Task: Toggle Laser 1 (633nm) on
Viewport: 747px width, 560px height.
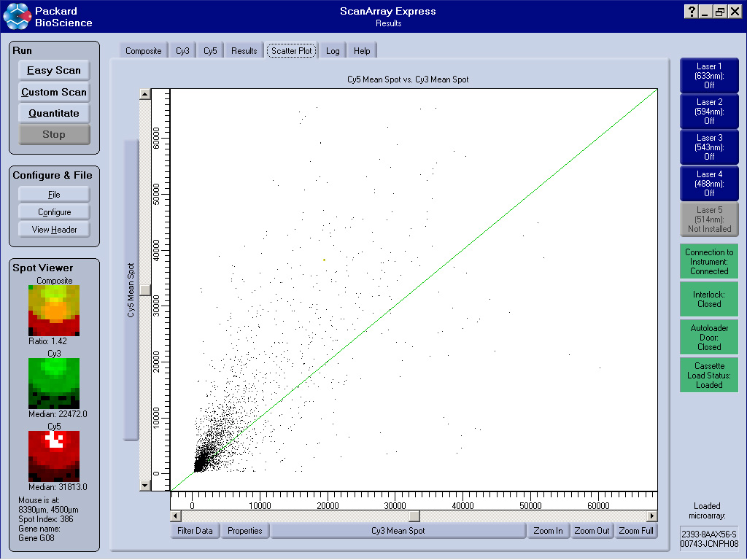Action: [709, 76]
